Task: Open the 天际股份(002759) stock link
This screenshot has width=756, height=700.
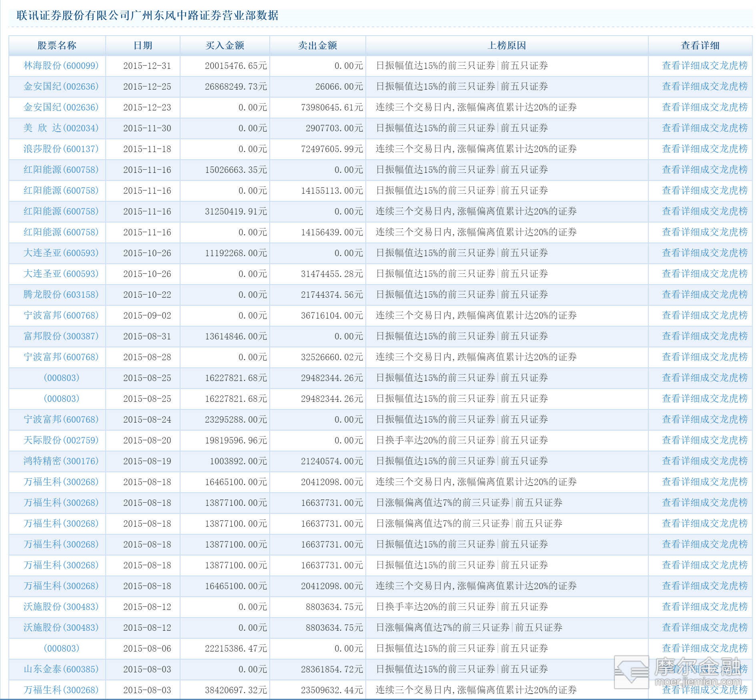Action: 61,440
